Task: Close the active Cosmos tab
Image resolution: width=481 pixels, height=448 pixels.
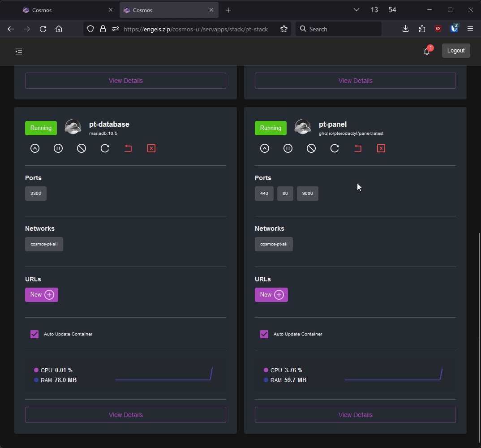Action: [x=211, y=10]
